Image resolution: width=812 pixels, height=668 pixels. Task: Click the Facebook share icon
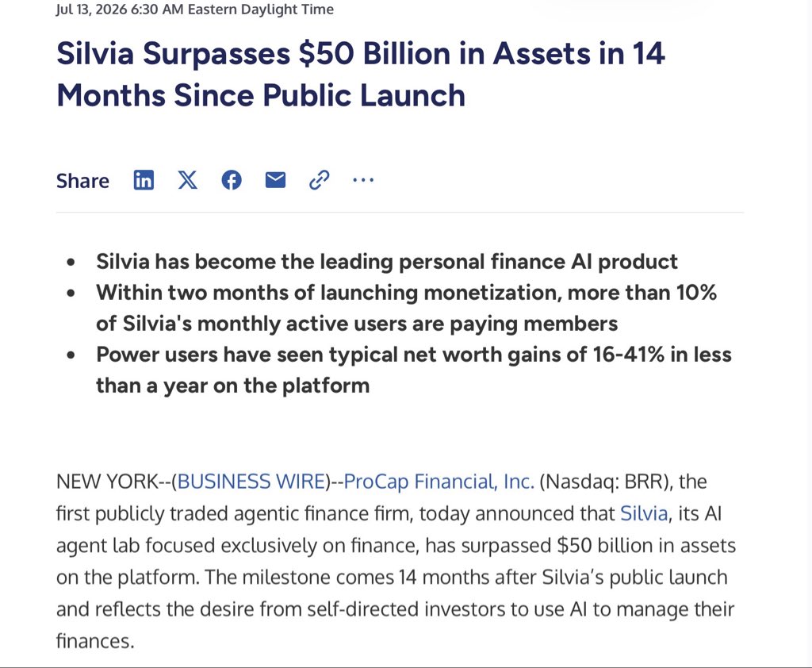click(x=232, y=180)
